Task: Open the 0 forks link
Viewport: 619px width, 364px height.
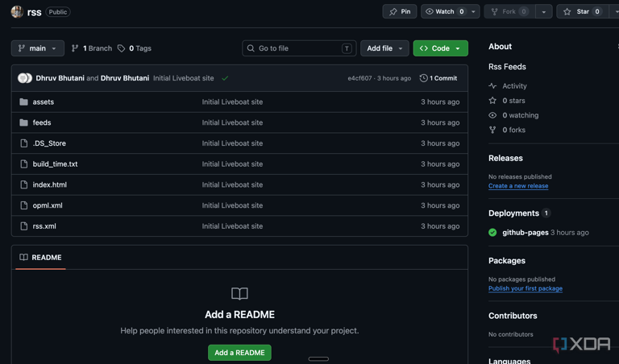Action: pos(513,130)
